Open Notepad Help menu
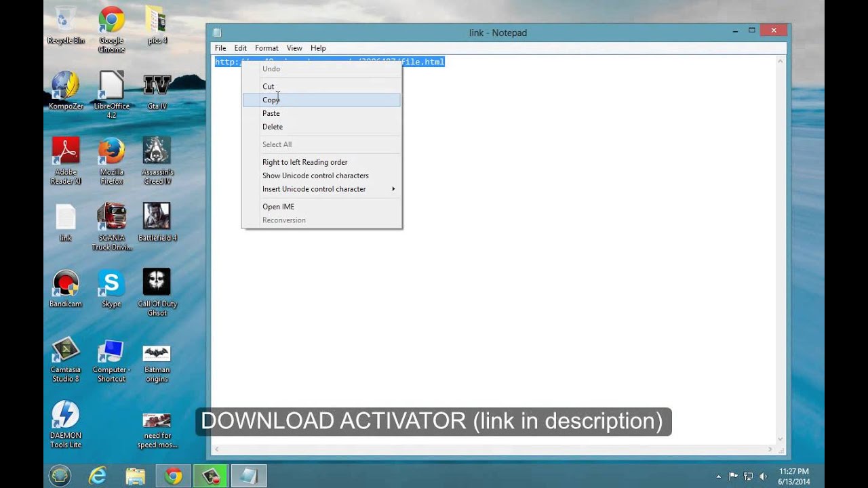 pos(318,48)
